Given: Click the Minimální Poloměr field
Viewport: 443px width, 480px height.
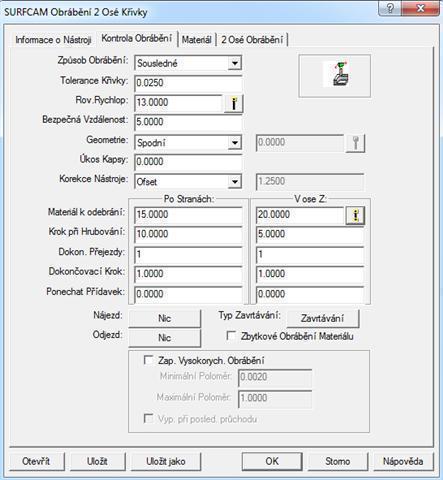Looking at the screenshot, I should (275, 378).
